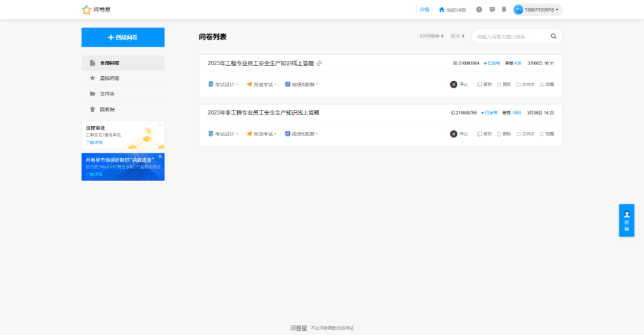
Task: Set reminder for the 2023年非工程专业员工 questionnaire
Action: [547, 134]
